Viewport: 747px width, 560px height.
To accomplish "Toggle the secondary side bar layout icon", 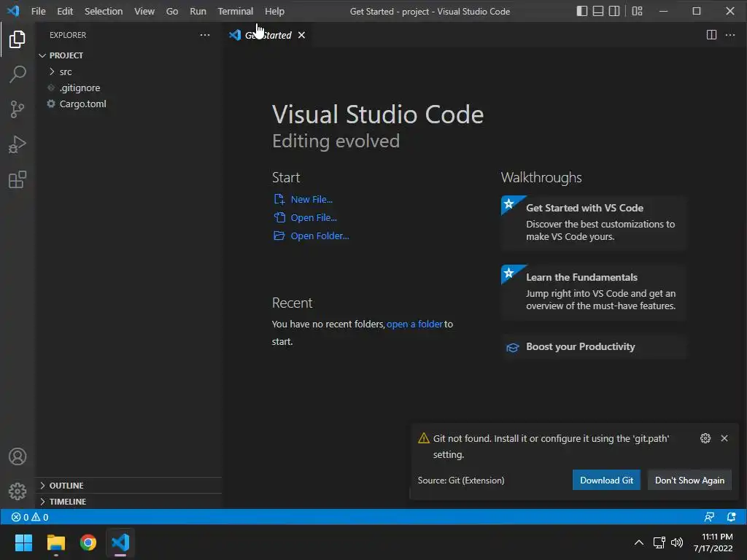I will 614,11.
